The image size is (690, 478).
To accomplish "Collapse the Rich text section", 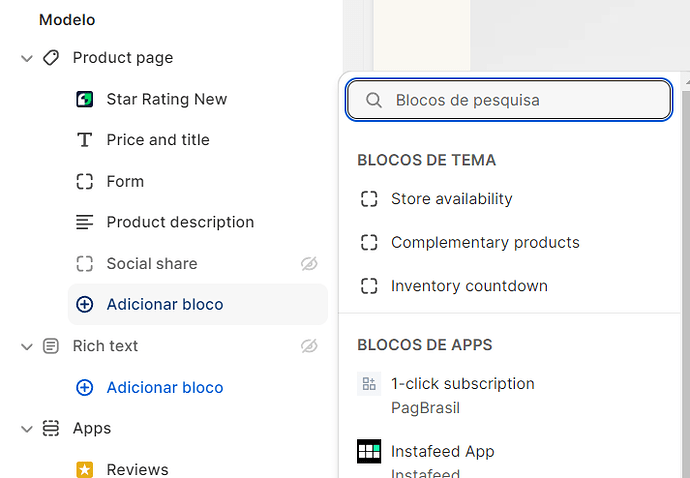I will (26, 346).
